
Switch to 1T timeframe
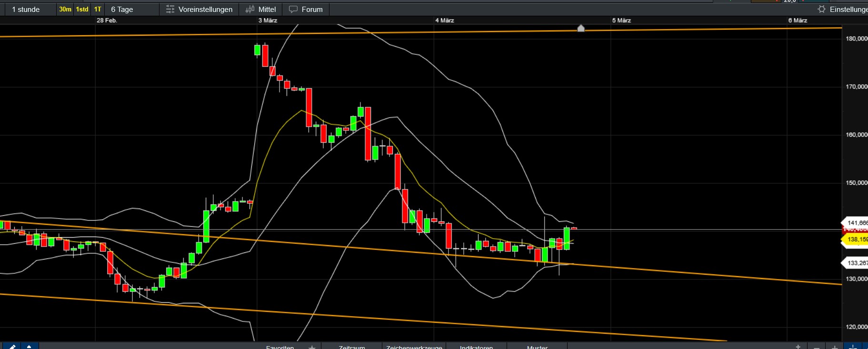[x=98, y=10]
